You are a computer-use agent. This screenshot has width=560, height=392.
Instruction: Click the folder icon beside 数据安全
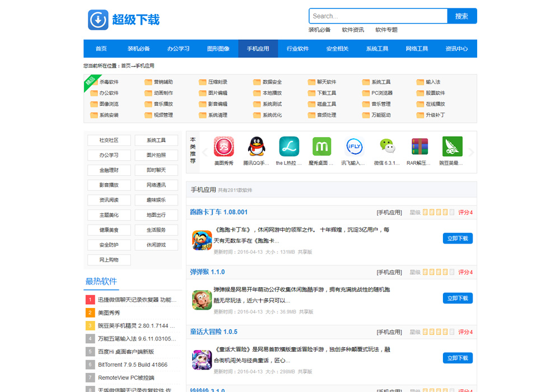tap(257, 82)
